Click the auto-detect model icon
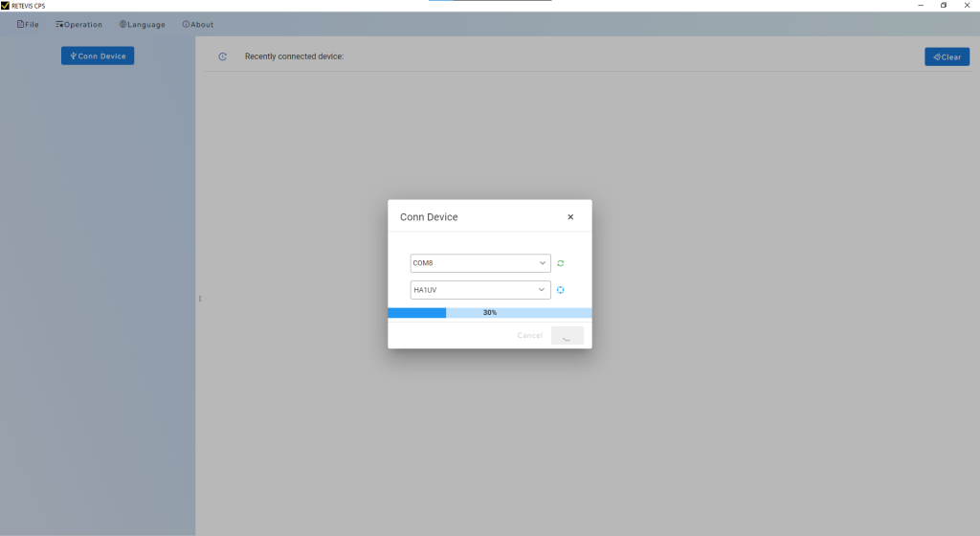This screenshot has width=980, height=536. tap(561, 290)
